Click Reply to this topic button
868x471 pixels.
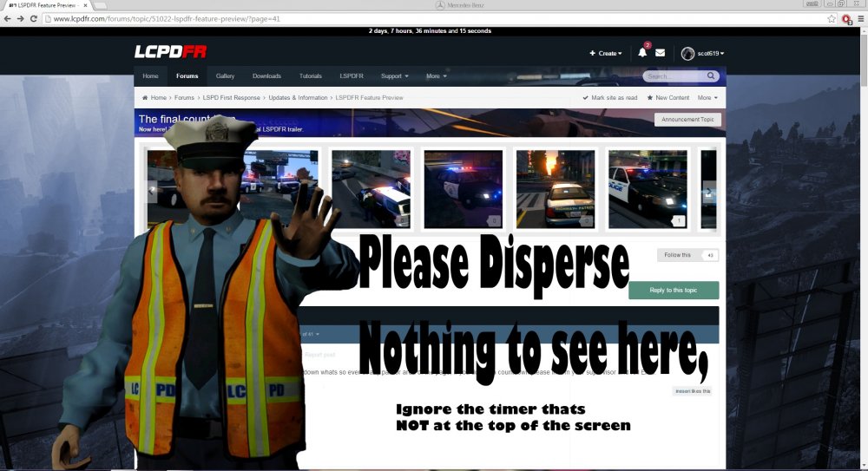coord(674,290)
